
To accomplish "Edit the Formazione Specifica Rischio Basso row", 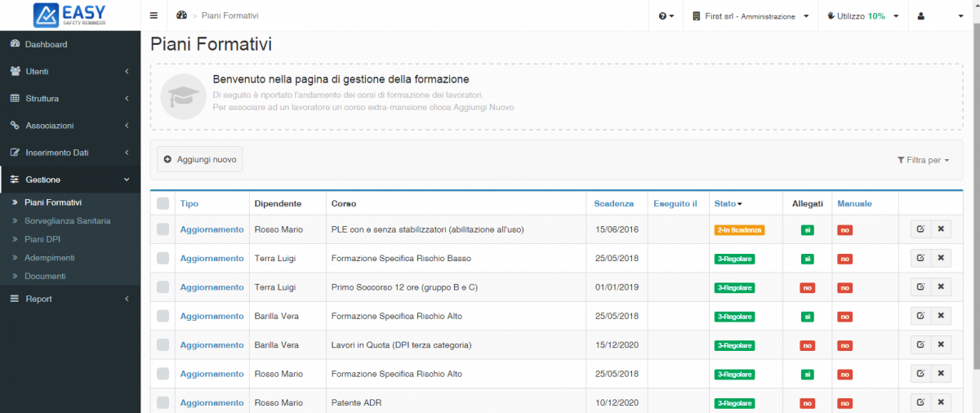I will pos(920,258).
